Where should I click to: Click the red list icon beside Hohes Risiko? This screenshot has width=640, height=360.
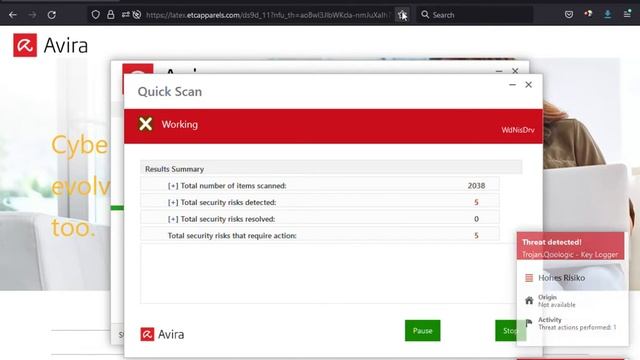[x=529, y=278]
